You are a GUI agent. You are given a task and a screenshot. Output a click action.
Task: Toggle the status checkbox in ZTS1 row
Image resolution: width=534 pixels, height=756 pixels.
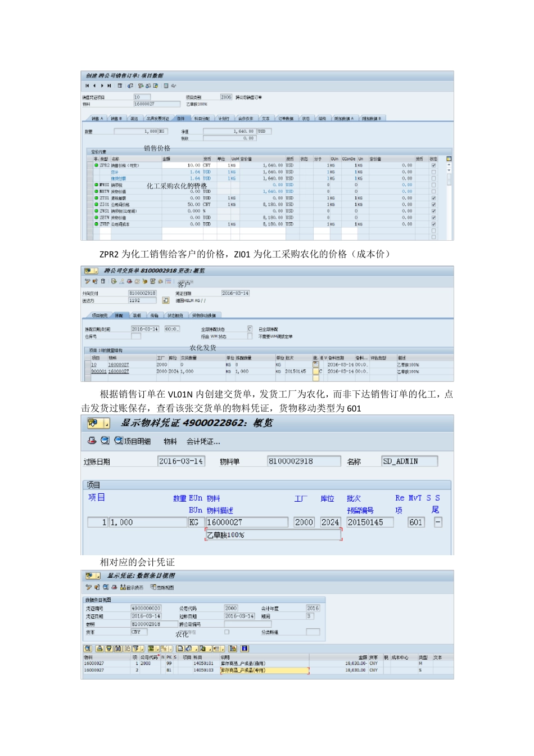coord(433,198)
